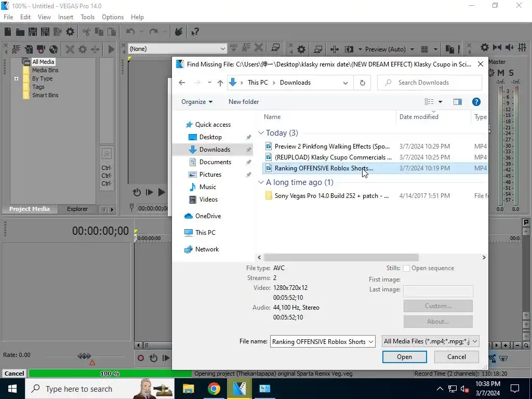This screenshot has width=532, height=399.
Task: Click the Undo arrow in VEGAS toolbar
Action: [130, 32]
